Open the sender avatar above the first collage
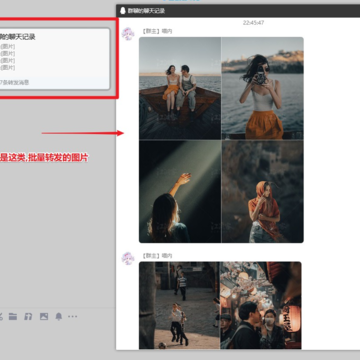 128,34
